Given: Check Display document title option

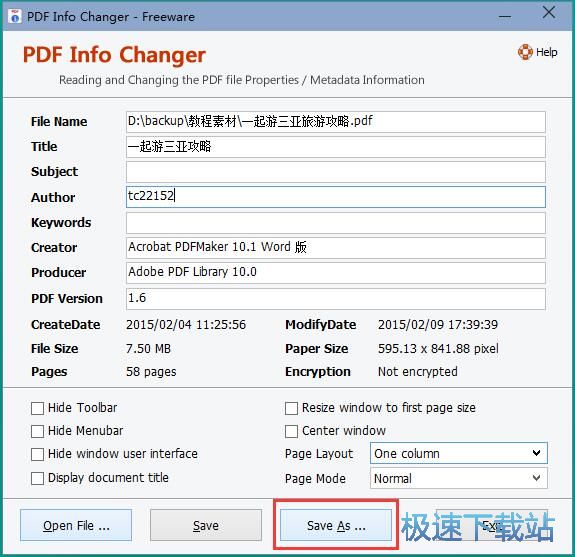Looking at the screenshot, I should click(x=37, y=478).
